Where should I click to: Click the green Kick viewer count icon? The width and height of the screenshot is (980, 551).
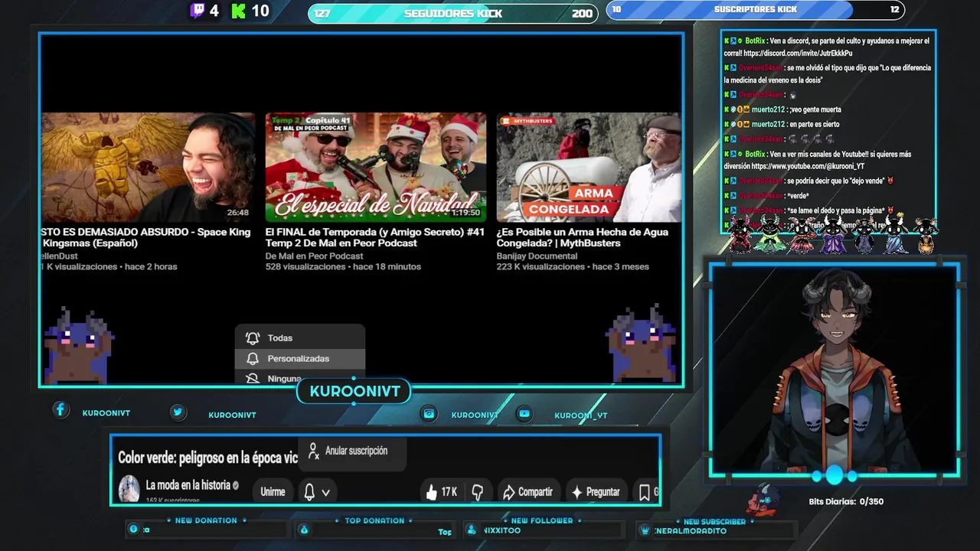pos(239,11)
